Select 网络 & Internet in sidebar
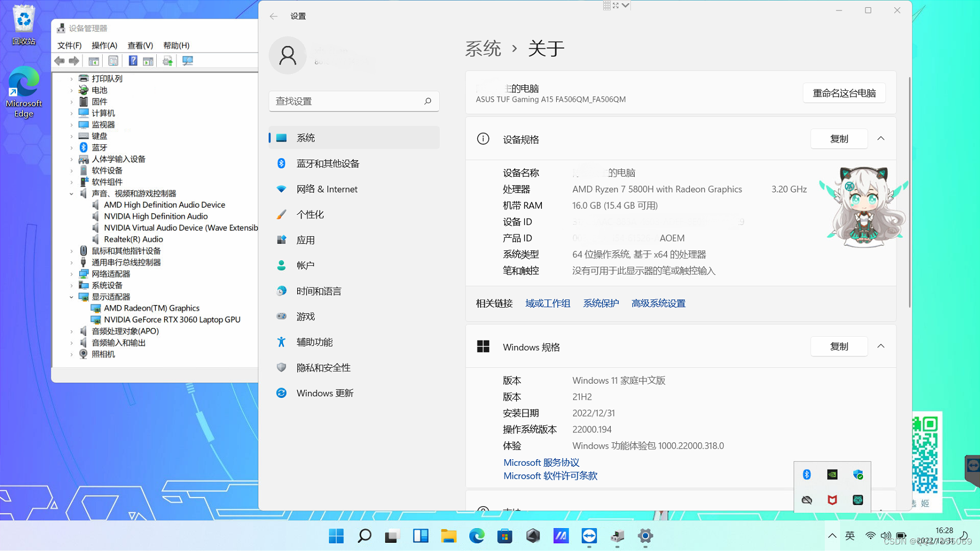Image resolution: width=980 pixels, height=551 pixels. pyautogui.click(x=354, y=189)
